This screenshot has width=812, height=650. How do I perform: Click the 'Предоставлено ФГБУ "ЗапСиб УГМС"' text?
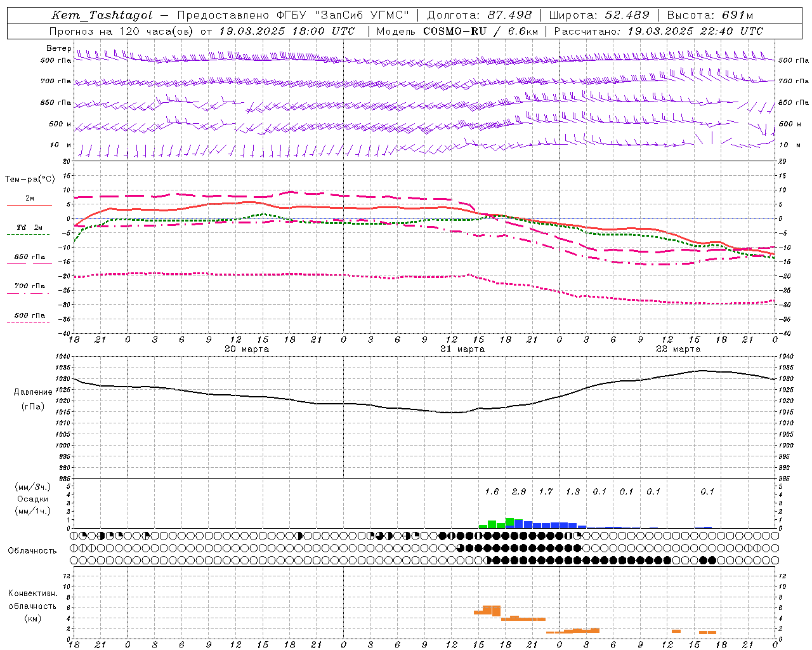pyautogui.click(x=293, y=16)
